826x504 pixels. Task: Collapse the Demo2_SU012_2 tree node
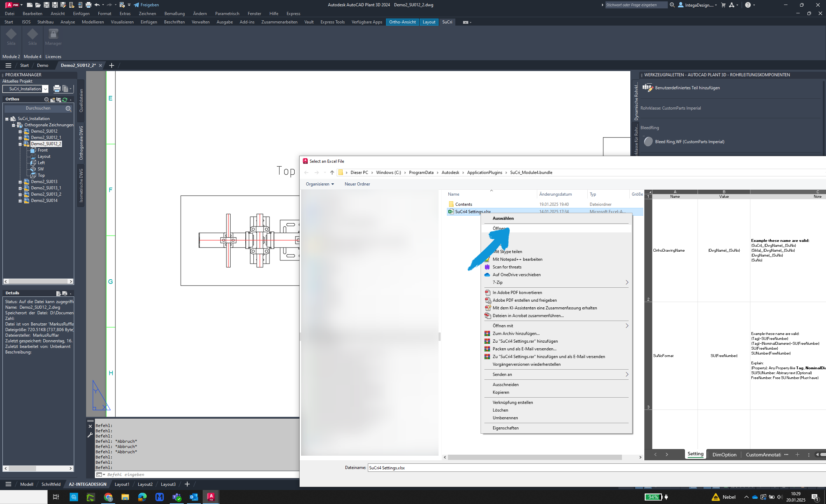20,144
